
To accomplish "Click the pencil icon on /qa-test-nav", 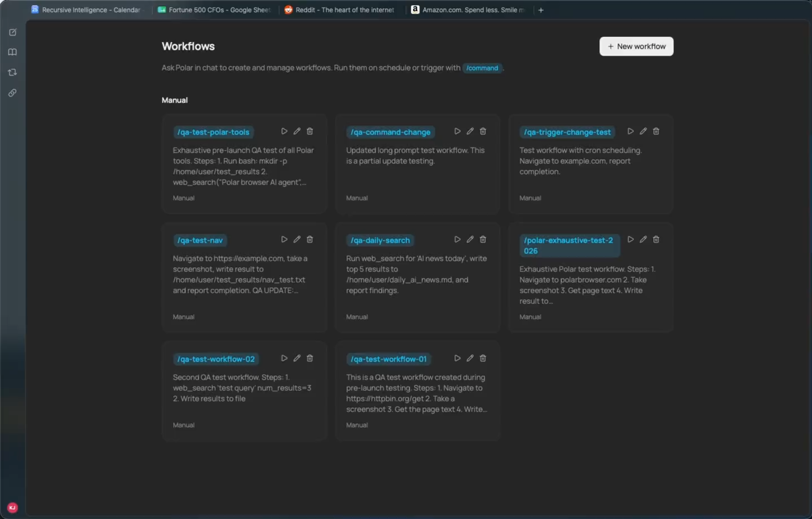I will [297, 240].
